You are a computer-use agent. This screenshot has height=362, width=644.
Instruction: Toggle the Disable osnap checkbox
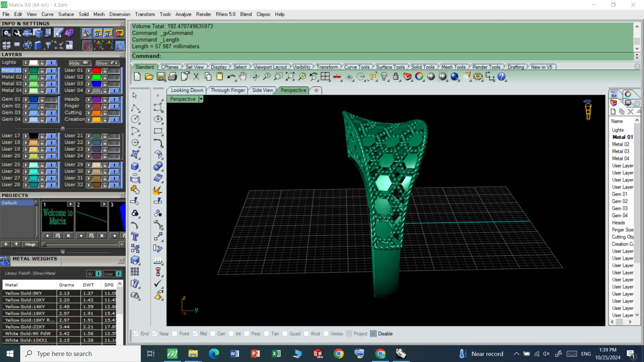click(x=374, y=334)
